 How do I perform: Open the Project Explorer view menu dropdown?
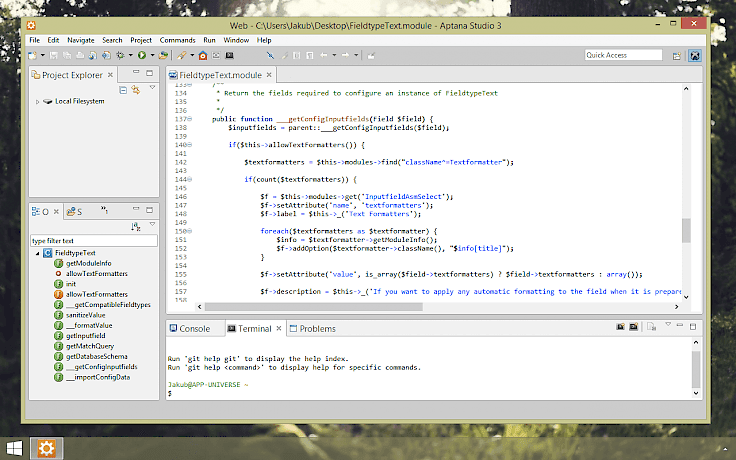(x=151, y=89)
